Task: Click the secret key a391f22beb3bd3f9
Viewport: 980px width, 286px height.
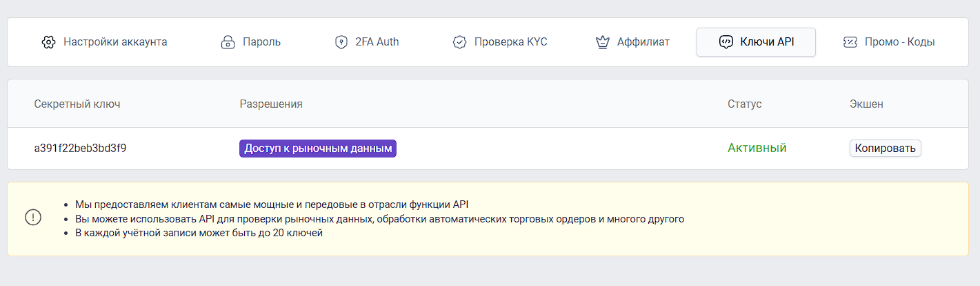Action: 80,149
